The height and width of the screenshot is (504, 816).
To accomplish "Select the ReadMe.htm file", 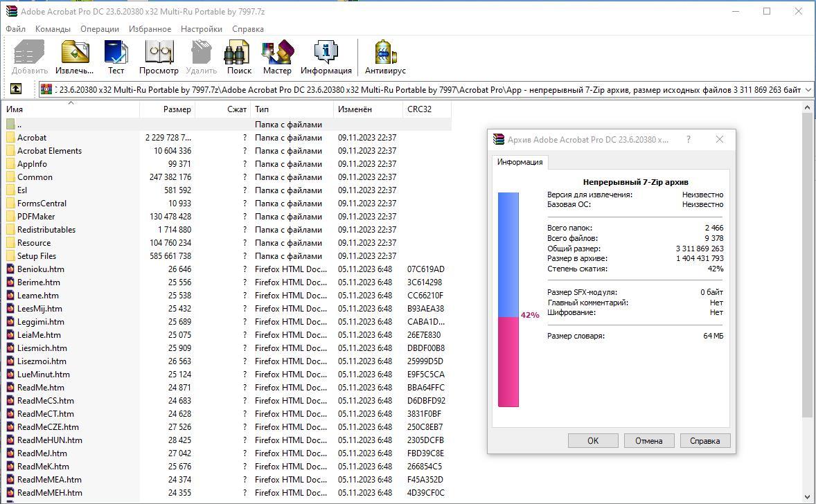I will (40, 388).
